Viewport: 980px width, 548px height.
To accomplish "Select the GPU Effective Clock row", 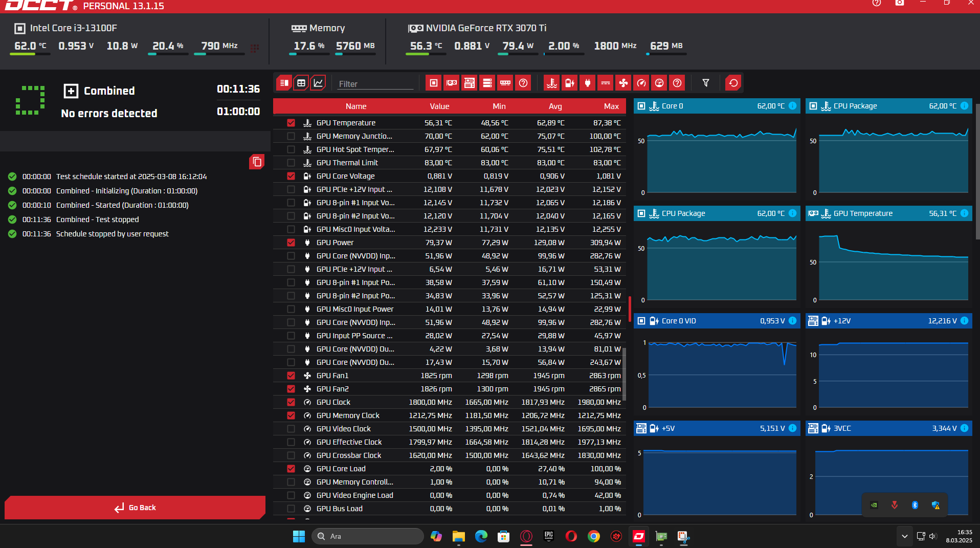I will click(x=450, y=442).
